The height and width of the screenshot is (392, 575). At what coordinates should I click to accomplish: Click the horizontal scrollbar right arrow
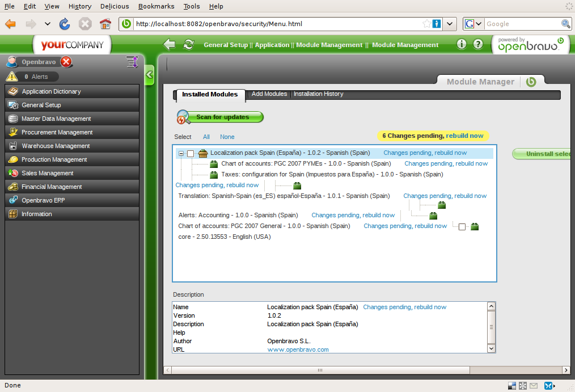[x=566, y=370]
